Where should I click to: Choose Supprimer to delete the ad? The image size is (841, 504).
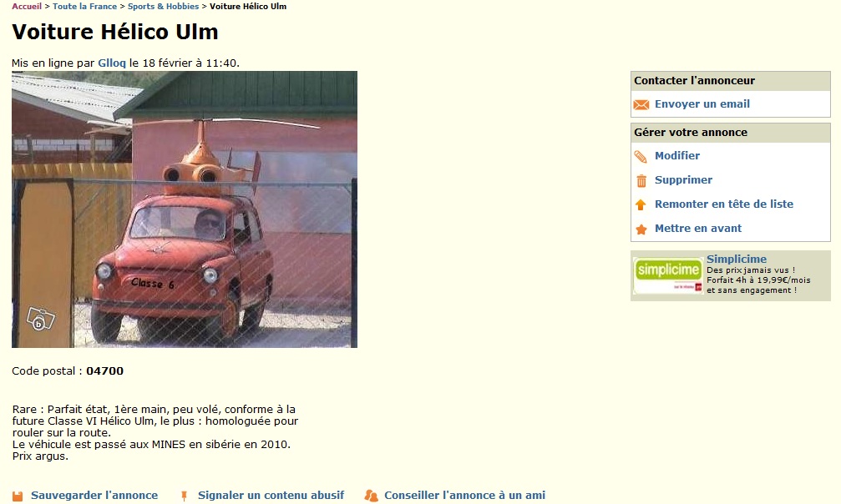click(x=683, y=179)
